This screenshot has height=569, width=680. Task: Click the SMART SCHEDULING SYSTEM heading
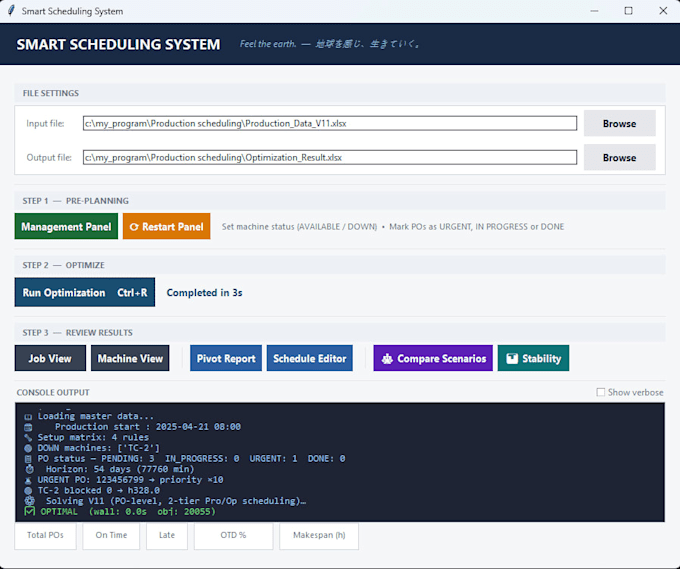pos(118,44)
